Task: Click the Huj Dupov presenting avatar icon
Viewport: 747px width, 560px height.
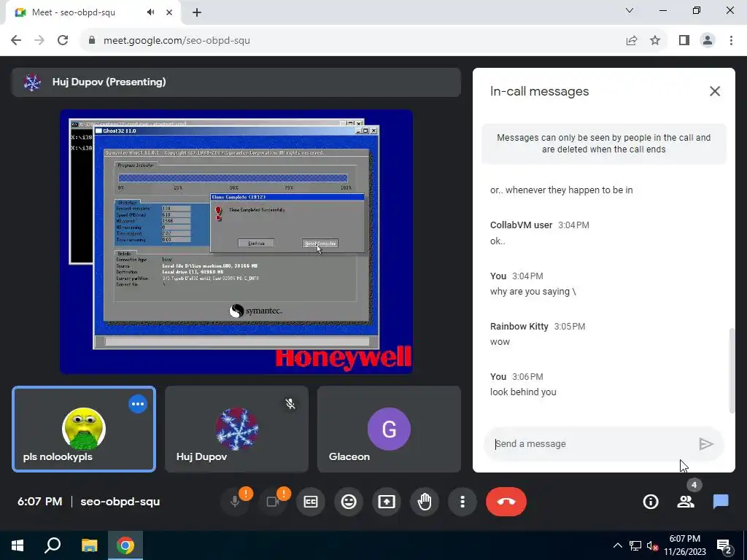Action: 32,82
